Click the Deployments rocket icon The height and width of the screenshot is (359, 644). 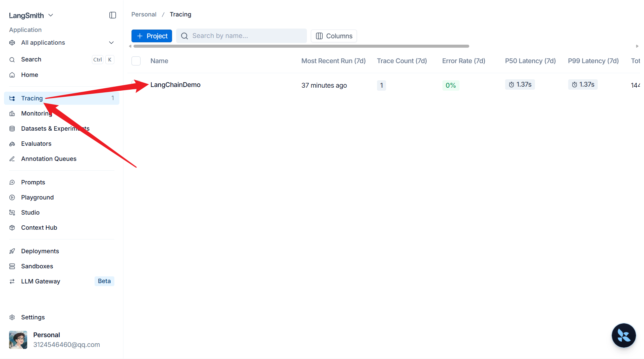(x=12, y=251)
